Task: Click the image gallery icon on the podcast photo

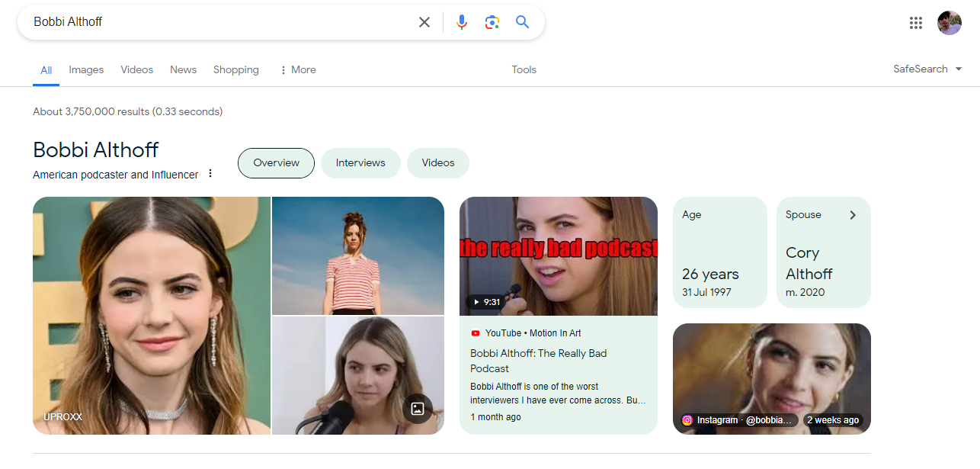Action: click(418, 409)
